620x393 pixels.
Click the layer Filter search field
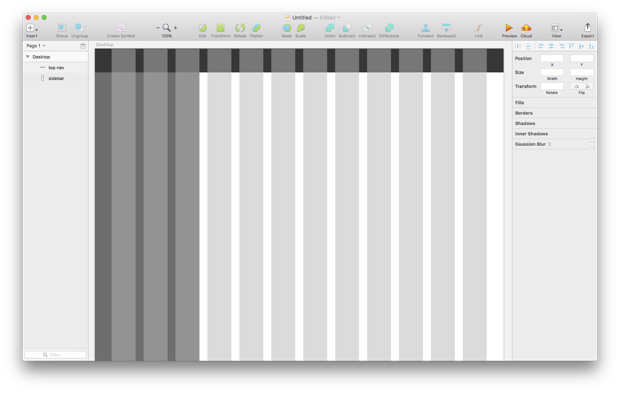pyautogui.click(x=55, y=355)
